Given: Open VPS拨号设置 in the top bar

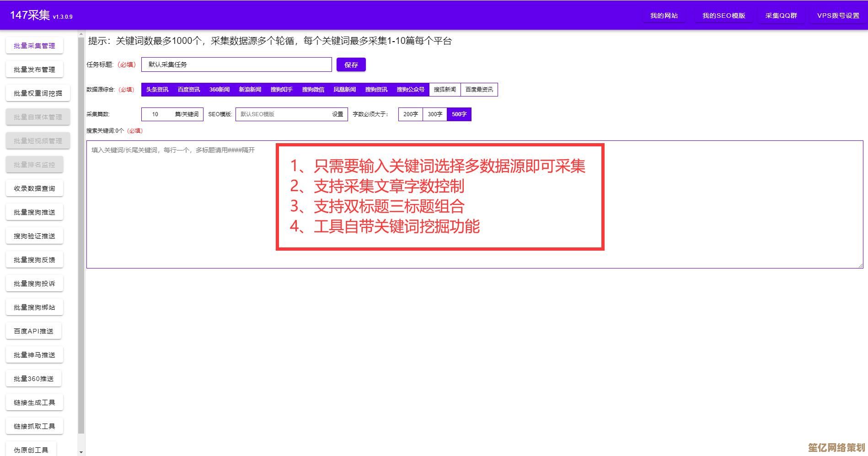Looking at the screenshot, I should 837,15.
